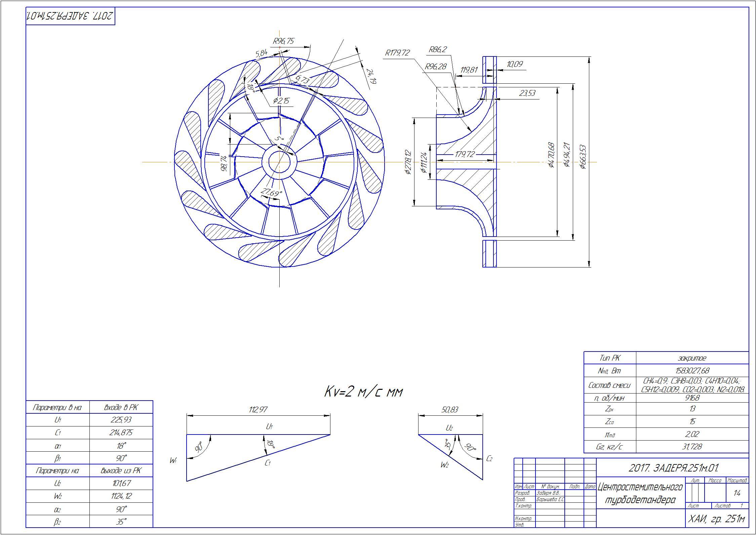Select the ХАИ, гр. 251м title block text
Image resolution: width=756 pixels, height=535 pixels.
(717, 519)
